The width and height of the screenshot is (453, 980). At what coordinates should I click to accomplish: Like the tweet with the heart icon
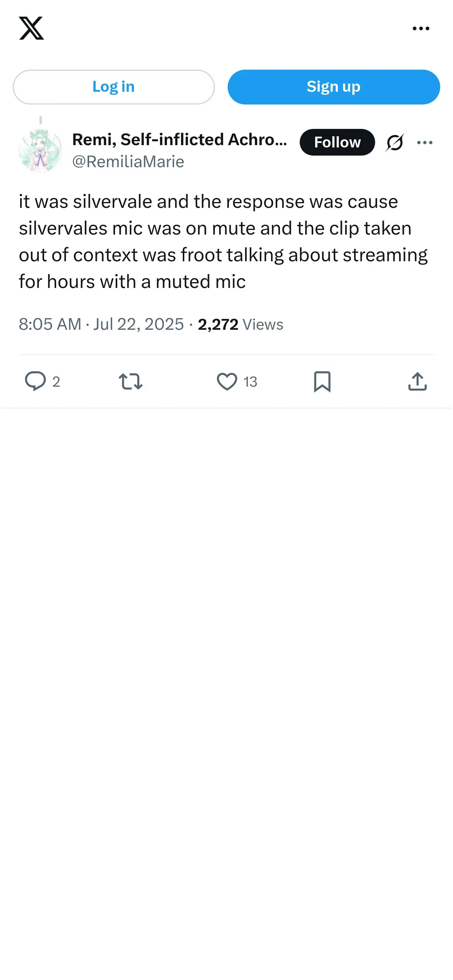pos(227,381)
